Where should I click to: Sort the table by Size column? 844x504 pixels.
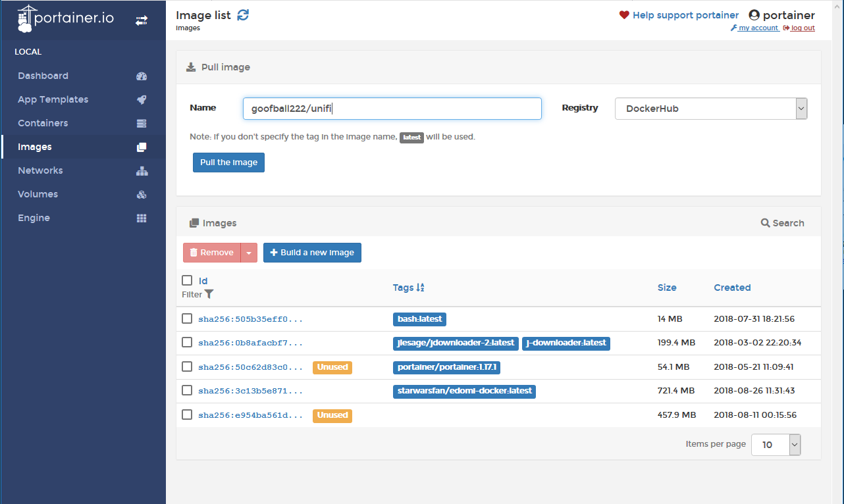point(667,288)
